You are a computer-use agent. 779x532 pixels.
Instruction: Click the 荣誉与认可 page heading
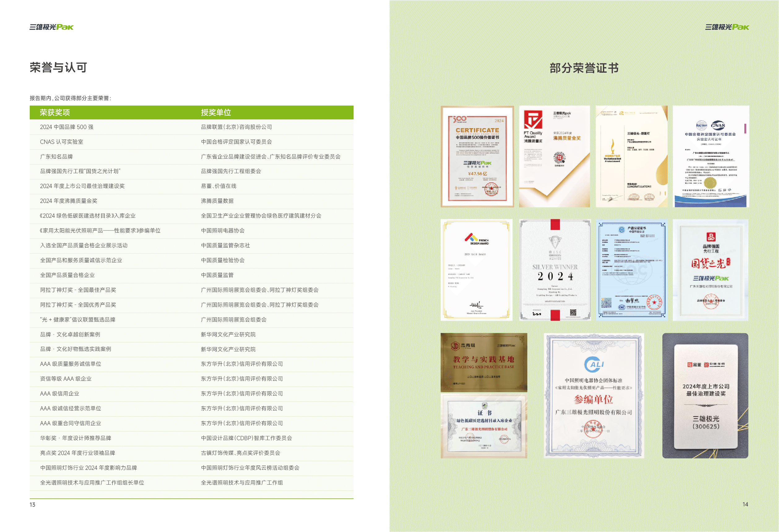(x=58, y=67)
